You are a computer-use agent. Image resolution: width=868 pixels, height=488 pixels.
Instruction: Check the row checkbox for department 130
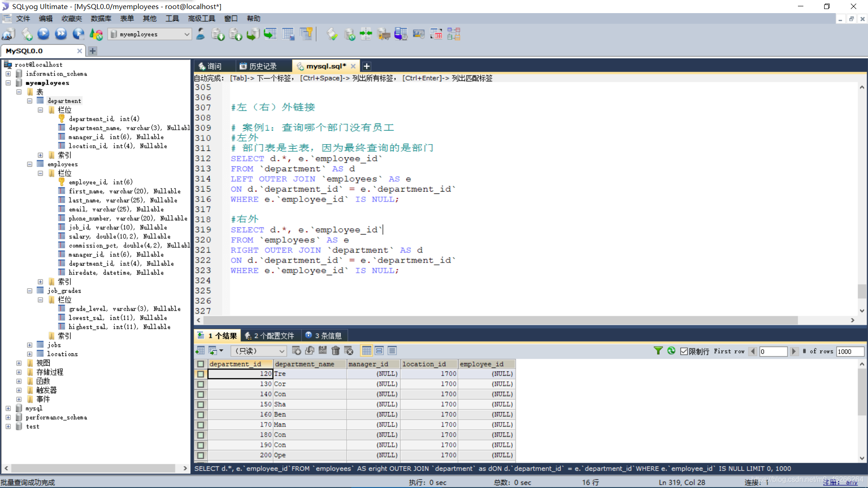click(x=201, y=384)
